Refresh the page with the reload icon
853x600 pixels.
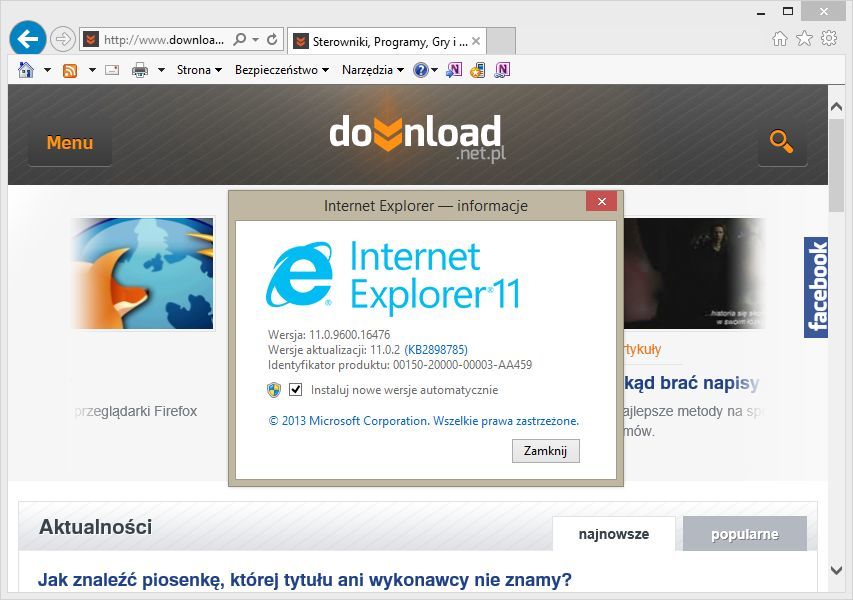click(273, 39)
